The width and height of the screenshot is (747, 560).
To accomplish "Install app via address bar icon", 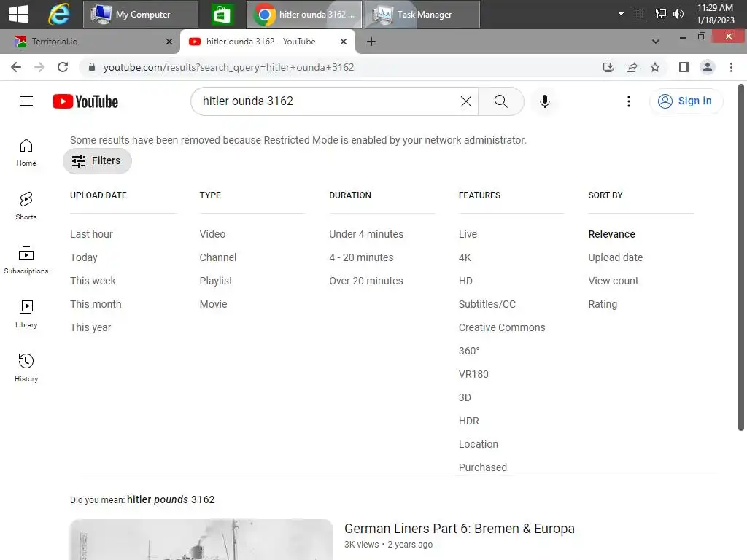I will pos(608,67).
